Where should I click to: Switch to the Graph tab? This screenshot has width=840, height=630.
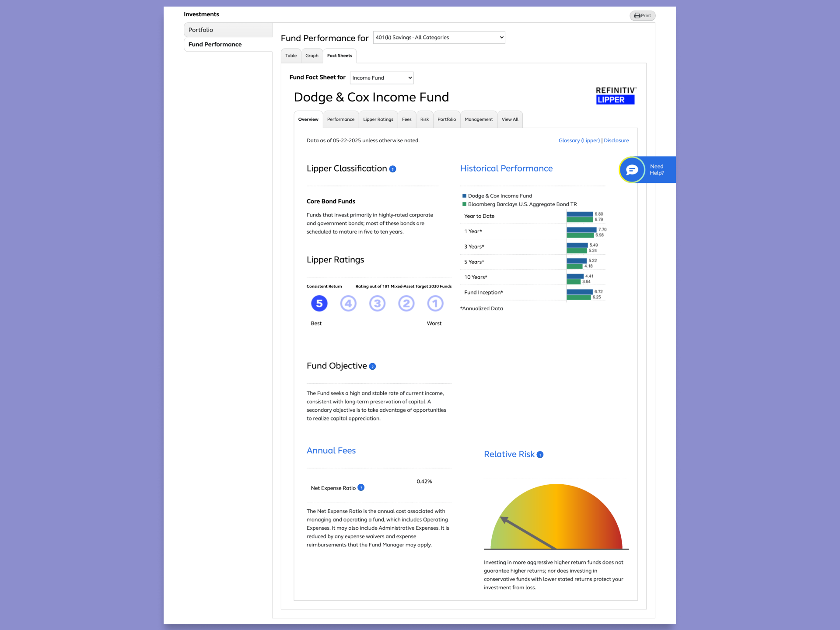312,56
